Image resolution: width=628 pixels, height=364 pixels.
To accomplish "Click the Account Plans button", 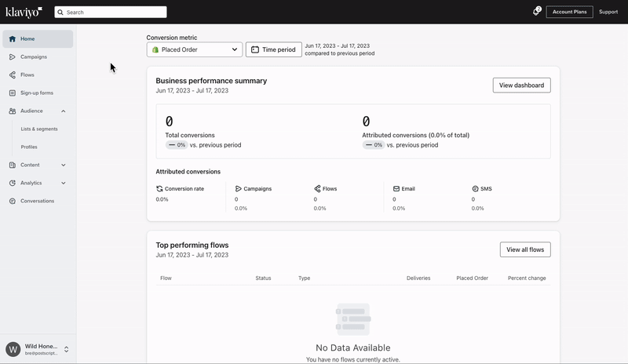I will point(569,12).
